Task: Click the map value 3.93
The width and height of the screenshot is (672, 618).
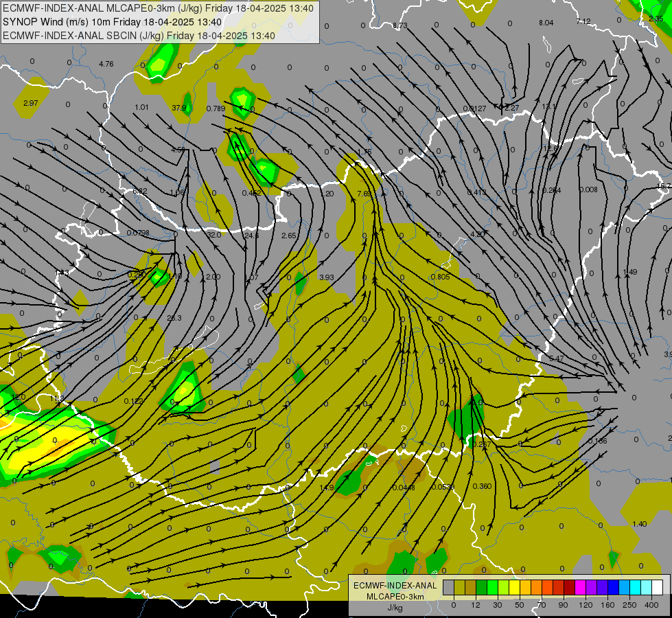Action: [x=327, y=277]
